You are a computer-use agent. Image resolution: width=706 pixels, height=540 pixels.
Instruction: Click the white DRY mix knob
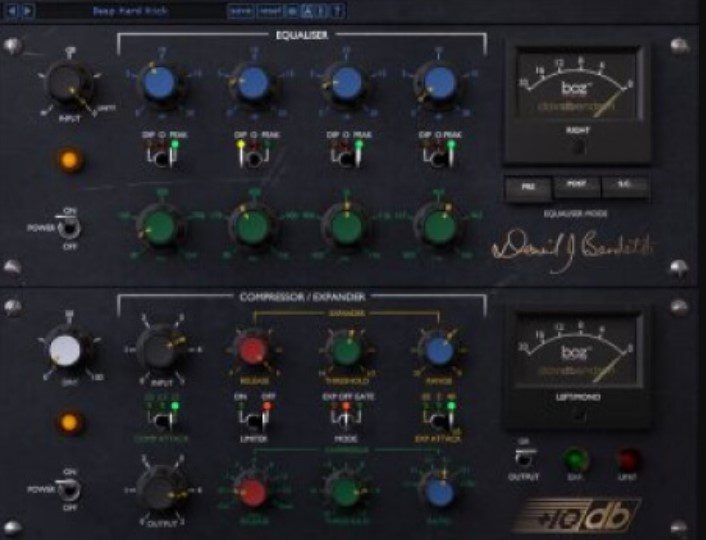coord(66,351)
